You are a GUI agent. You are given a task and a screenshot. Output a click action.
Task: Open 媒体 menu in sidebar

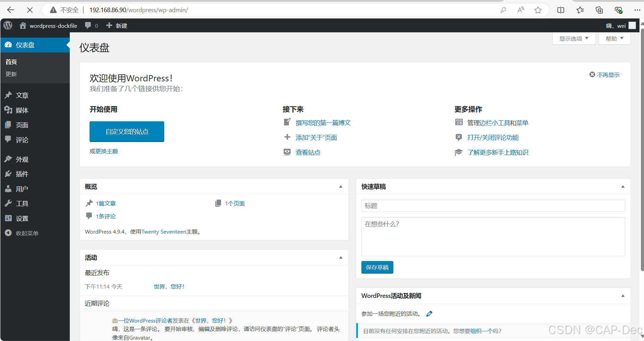coord(35,110)
